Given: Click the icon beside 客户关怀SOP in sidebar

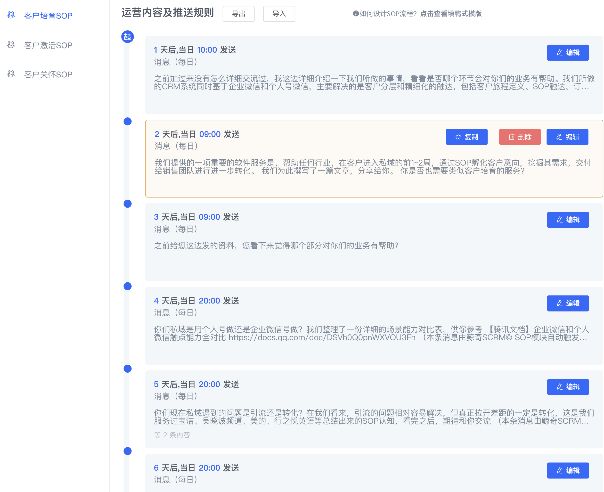Looking at the screenshot, I should pos(11,74).
